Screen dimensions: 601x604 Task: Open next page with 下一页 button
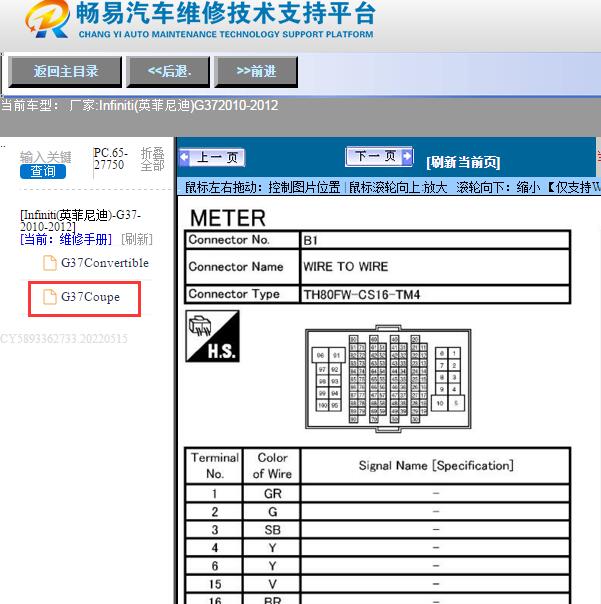(x=379, y=156)
